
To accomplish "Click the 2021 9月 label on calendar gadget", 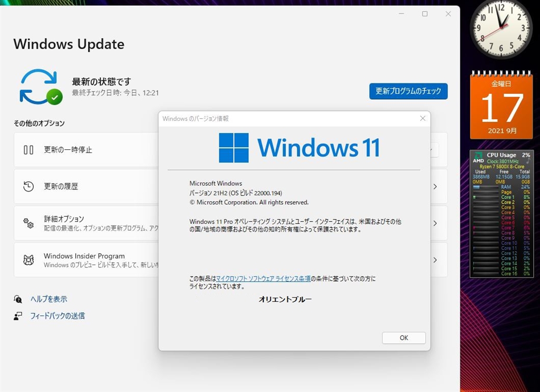I will tap(502, 131).
